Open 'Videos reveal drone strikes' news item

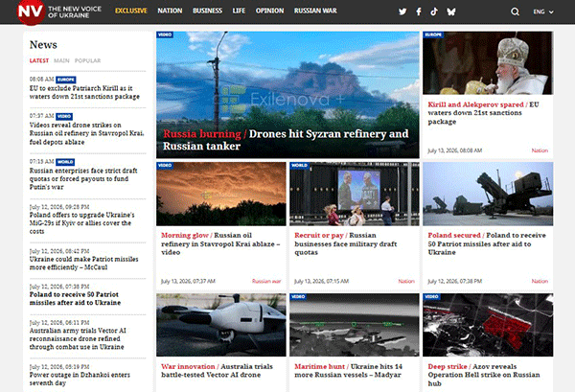tap(86, 133)
